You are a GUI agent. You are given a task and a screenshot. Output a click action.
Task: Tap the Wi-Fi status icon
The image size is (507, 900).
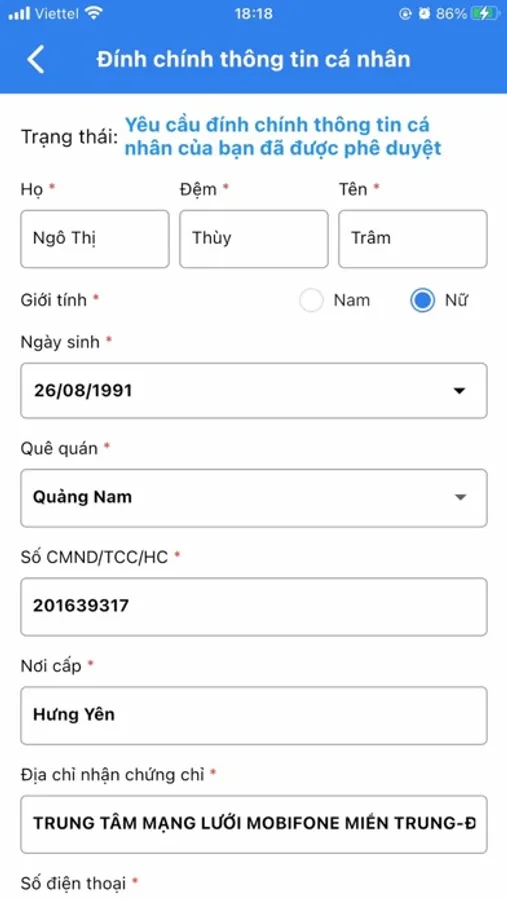(92, 14)
